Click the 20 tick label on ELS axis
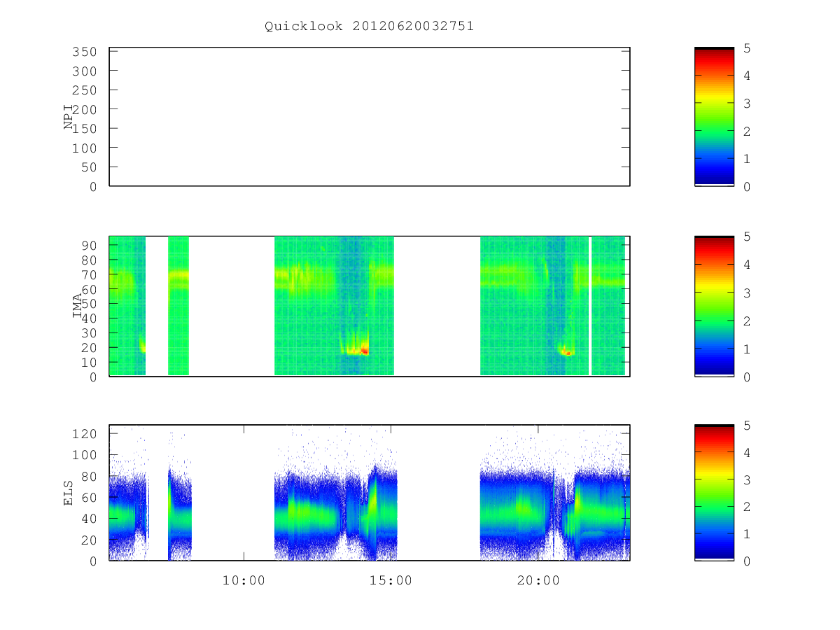 pyautogui.click(x=88, y=540)
